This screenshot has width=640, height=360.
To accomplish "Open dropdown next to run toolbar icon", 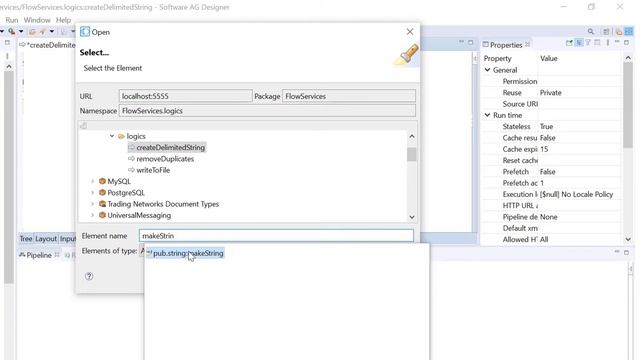I will coord(21,31).
